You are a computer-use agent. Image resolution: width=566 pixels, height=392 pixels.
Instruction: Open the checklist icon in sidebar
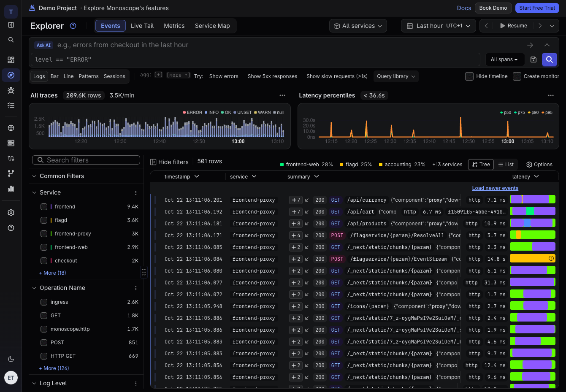pos(11,105)
